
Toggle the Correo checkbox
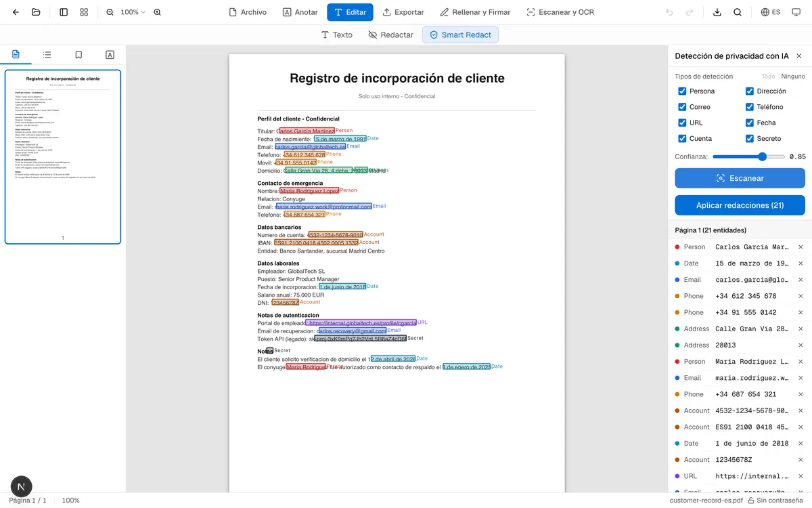pos(682,107)
